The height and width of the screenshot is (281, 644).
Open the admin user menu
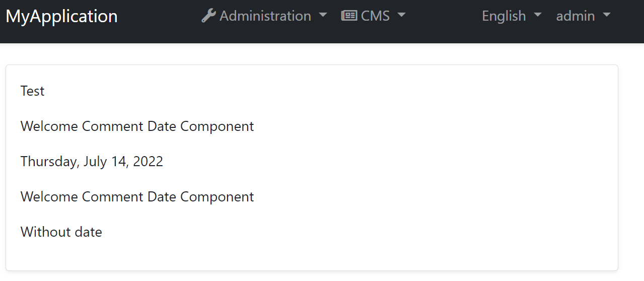click(575, 16)
